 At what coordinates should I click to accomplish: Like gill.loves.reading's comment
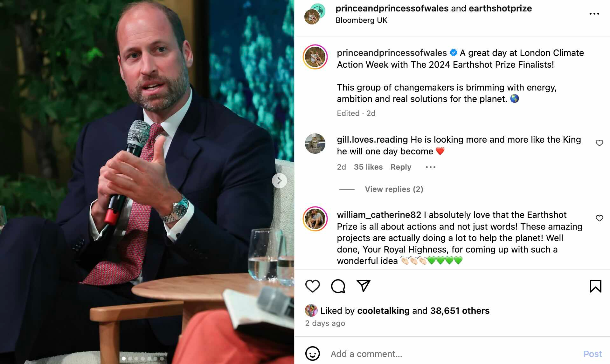click(x=599, y=143)
